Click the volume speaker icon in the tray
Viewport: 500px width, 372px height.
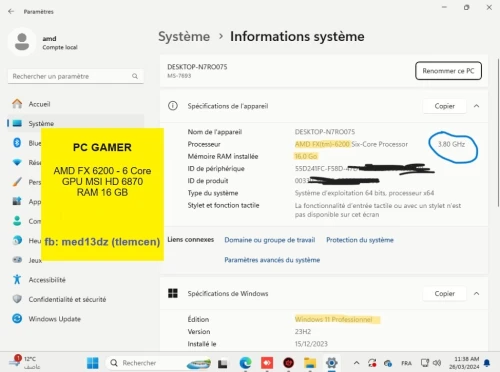pos(437,363)
